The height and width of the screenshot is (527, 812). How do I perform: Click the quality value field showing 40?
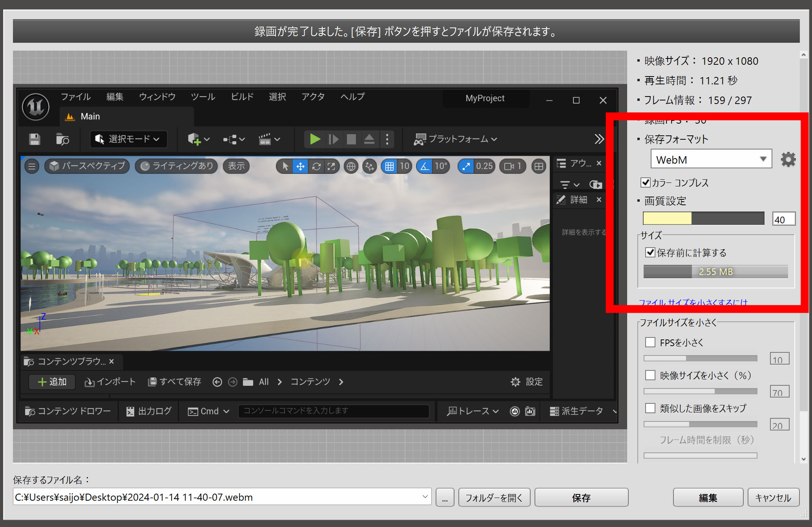coord(783,219)
